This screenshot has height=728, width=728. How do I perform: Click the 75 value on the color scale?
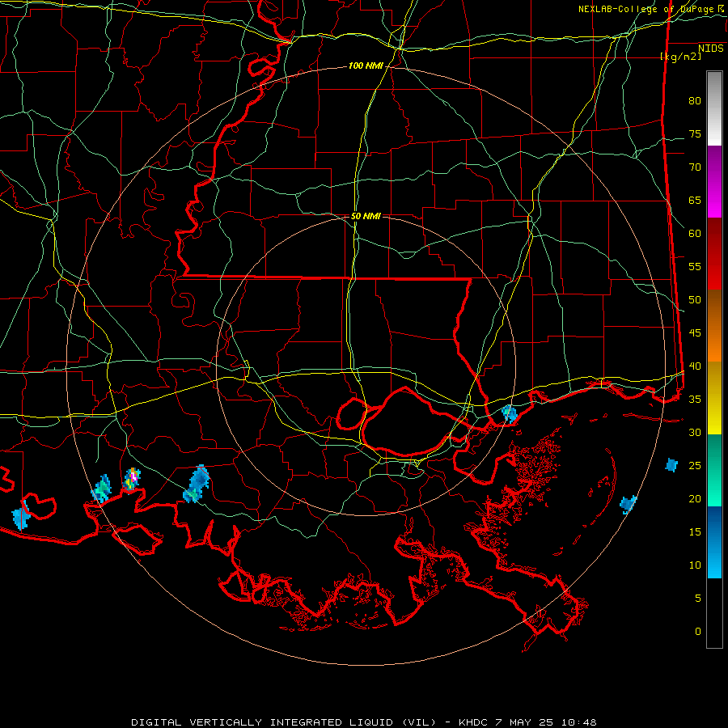coord(695,134)
